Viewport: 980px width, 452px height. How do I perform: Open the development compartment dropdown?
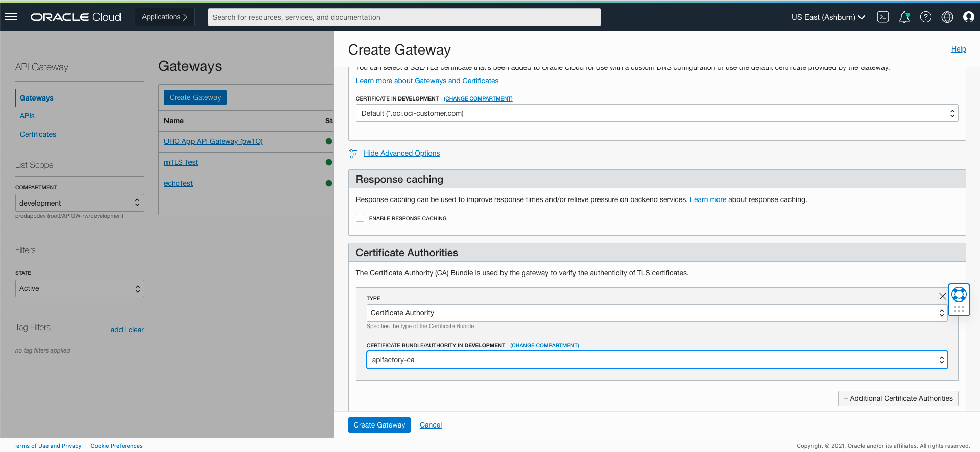pyautogui.click(x=80, y=203)
